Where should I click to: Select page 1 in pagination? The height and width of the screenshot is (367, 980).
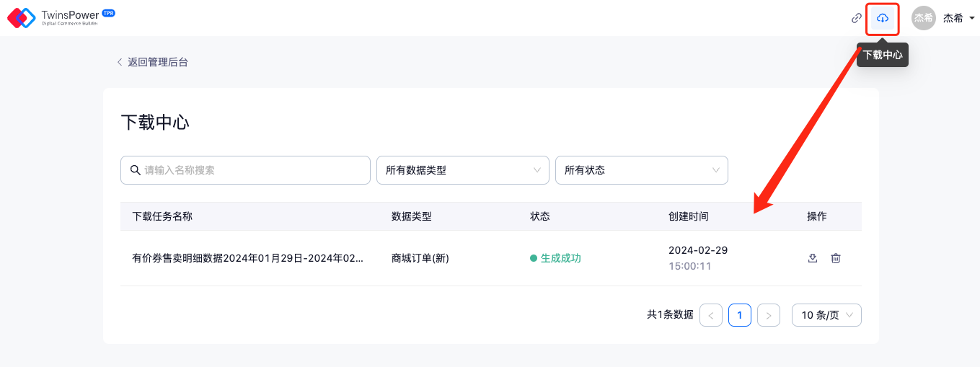(740, 315)
